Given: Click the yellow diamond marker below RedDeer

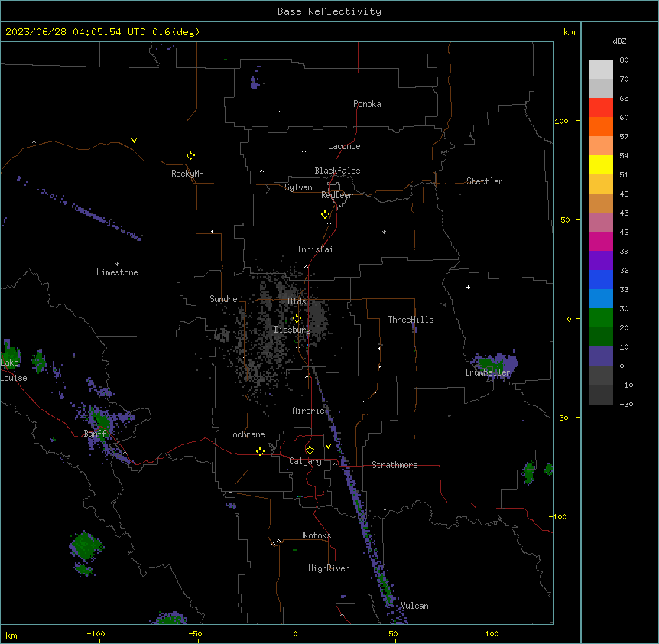Looking at the screenshot, I should tap(326, 215).
